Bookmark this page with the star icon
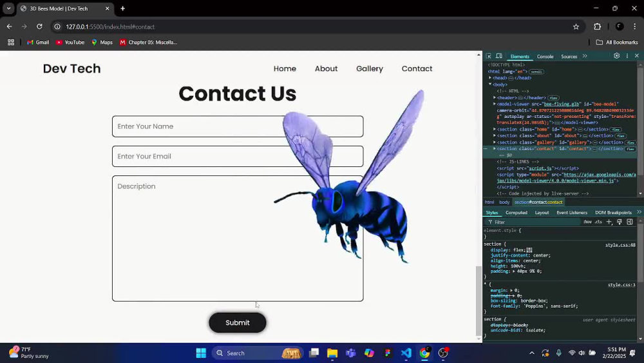This screenshot has height=363, width=644. click(x=576, y=26)
